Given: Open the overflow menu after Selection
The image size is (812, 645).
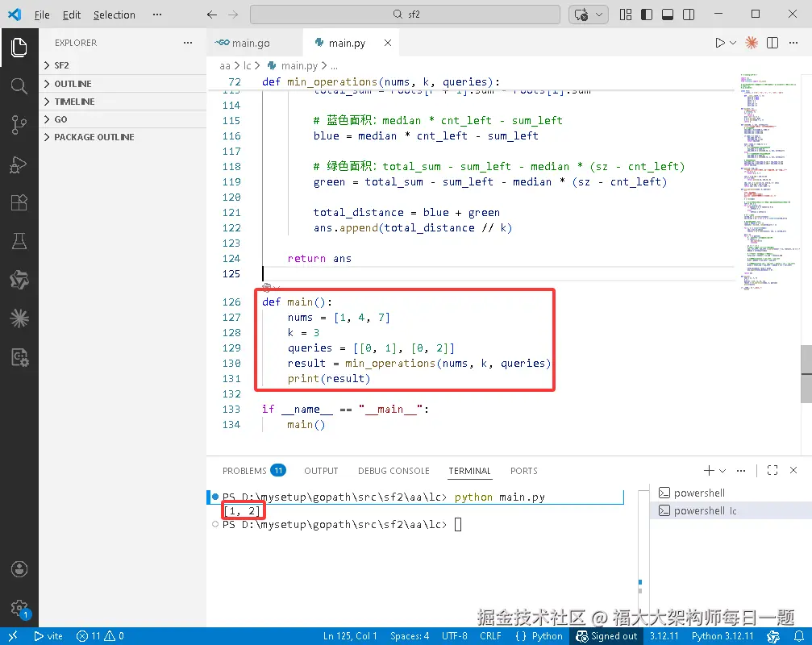Looking at the screenshot, I should tap(157, 15).
